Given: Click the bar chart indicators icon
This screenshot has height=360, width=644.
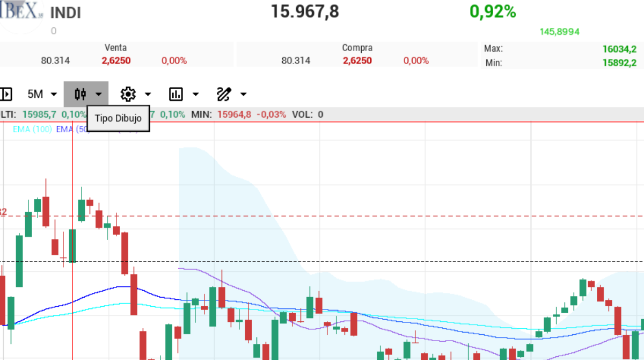Looking at the screenshot, I should click(x=175, y=95).
